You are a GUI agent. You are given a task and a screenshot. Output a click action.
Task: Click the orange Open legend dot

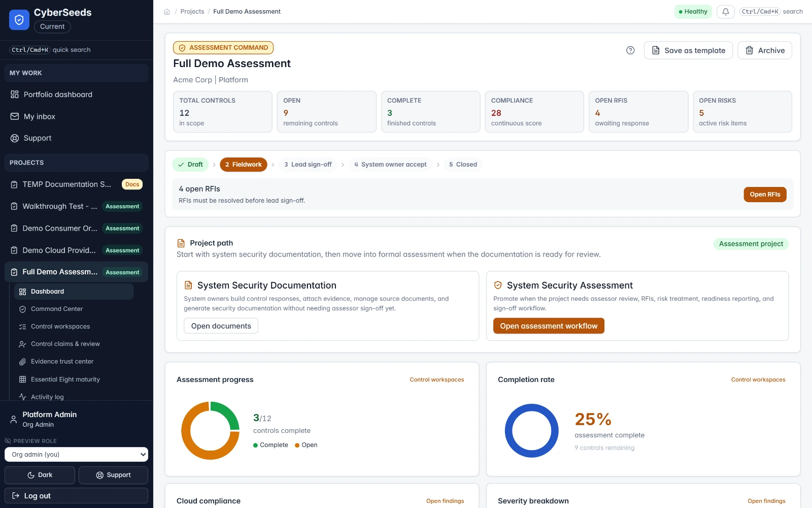click(x=297, y=446)
